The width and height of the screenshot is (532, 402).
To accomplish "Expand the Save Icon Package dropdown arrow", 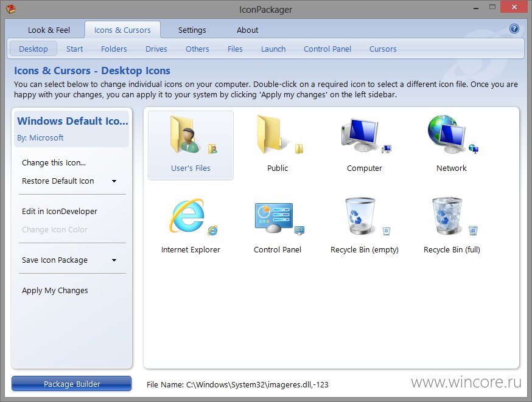I will (114, 260).
